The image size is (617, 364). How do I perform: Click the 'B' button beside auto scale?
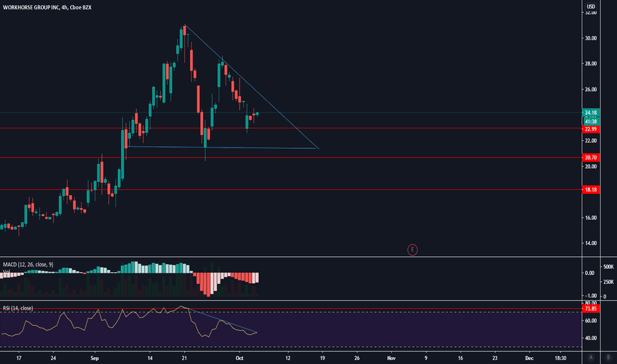click(x=608, y=357)
